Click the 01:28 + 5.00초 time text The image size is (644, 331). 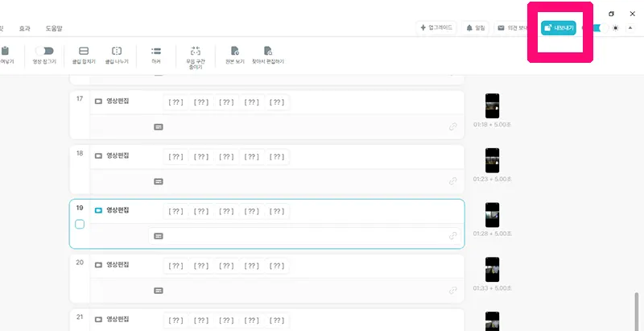coord(492,234)
